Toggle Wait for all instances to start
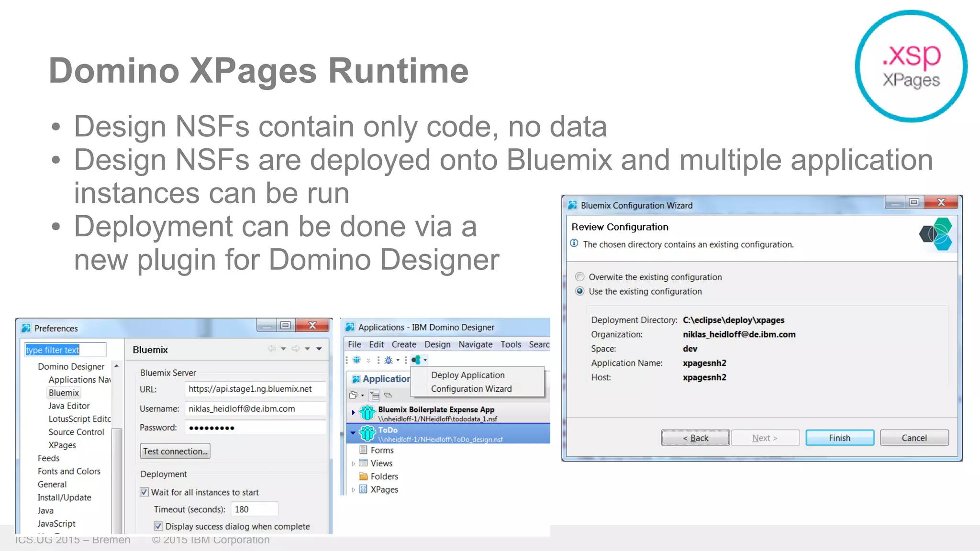Screen dimensions: 980x551 click(x=144, y=492)
